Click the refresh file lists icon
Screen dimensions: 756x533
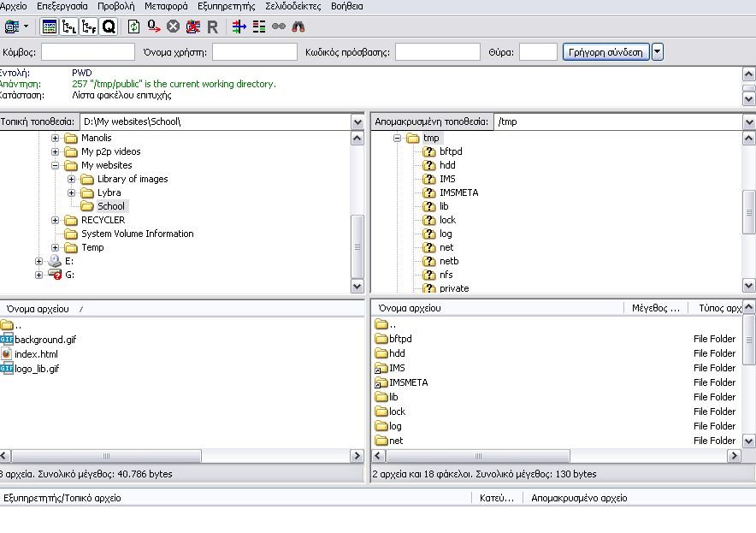pos(133,27)
